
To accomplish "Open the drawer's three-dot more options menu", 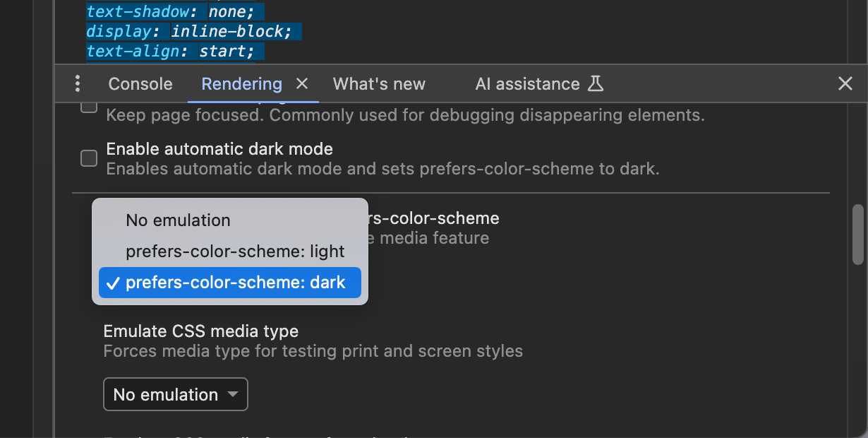I will 78,84.
